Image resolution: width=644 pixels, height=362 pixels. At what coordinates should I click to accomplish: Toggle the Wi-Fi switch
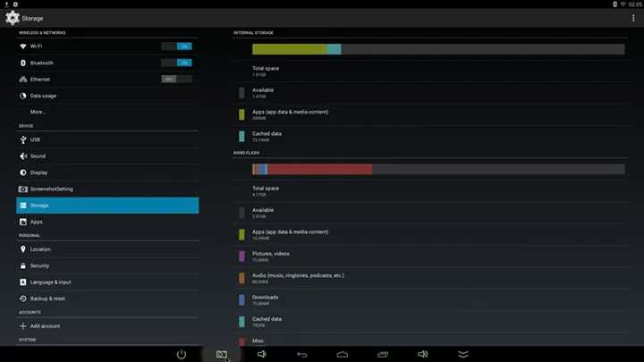tap(176, 46)
